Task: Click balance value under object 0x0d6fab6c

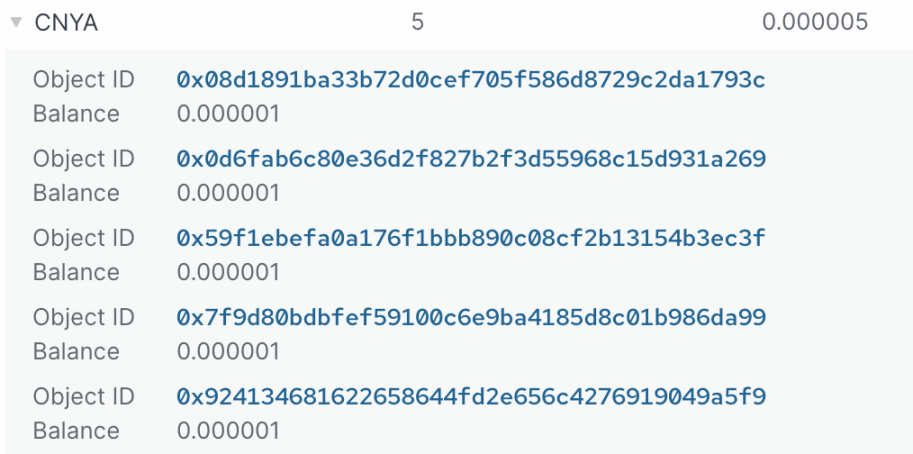Action: pos(228,193)
